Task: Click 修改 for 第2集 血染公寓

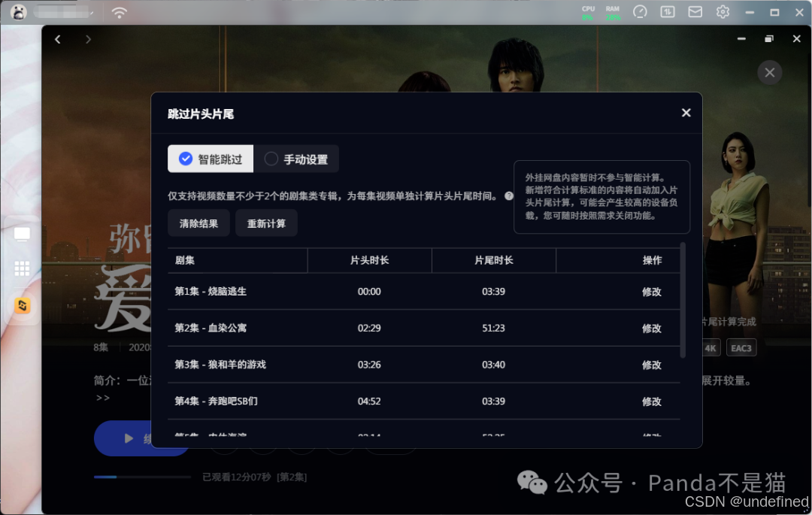Action: (651, 328)
